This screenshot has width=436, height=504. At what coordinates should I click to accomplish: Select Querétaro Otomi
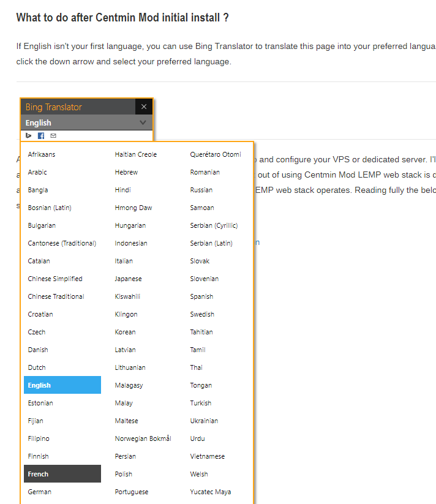tap(216, 154)
